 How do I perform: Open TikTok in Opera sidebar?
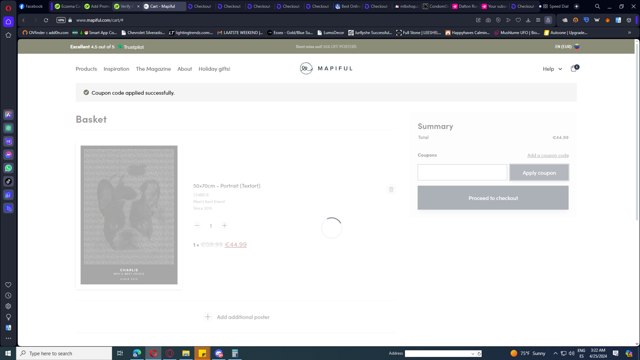coord(8,182)
